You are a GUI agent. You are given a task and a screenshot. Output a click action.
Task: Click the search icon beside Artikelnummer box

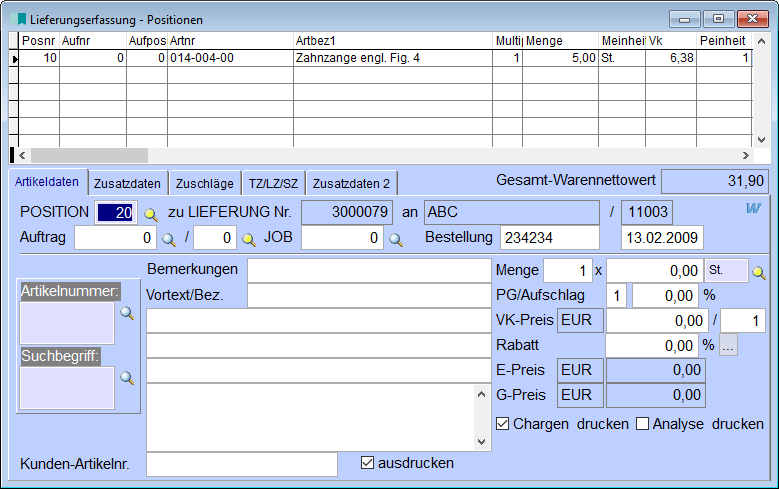(x=127, y=313)
